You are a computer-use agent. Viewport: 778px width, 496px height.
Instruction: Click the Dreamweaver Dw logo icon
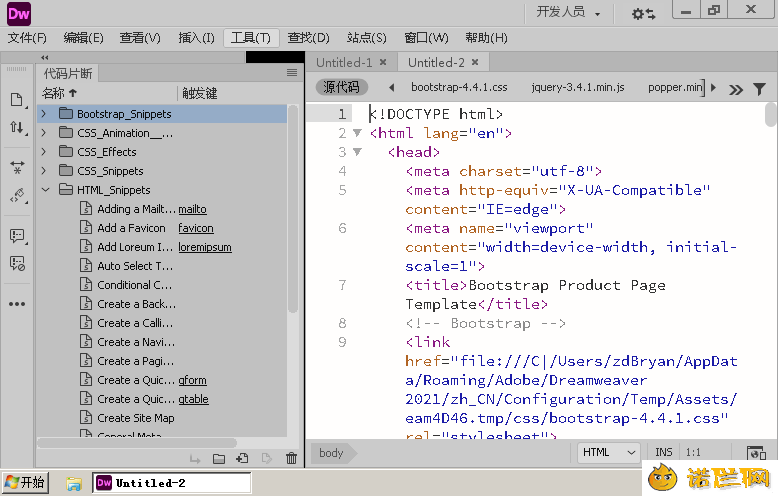[19, 13]
